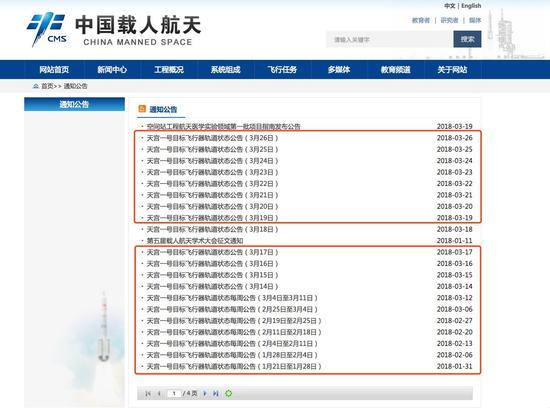This screenshot has width=550, height=408.
Task: Open weekly notice 2月19日至2月25日
Action: pos(234,321)
